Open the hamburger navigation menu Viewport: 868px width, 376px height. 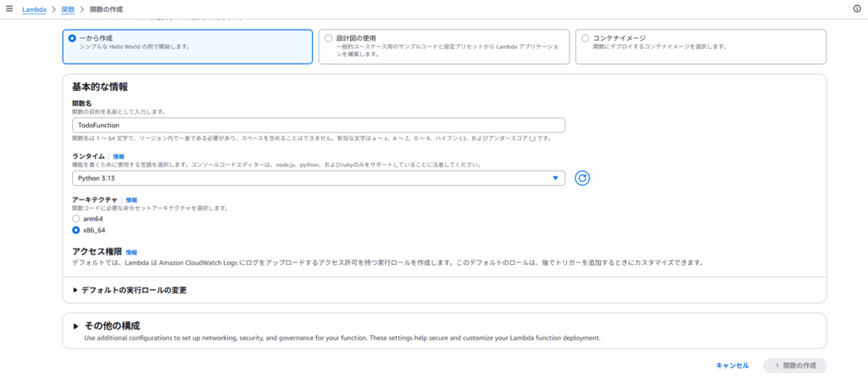pyautogui.click(x=9, y=8)
